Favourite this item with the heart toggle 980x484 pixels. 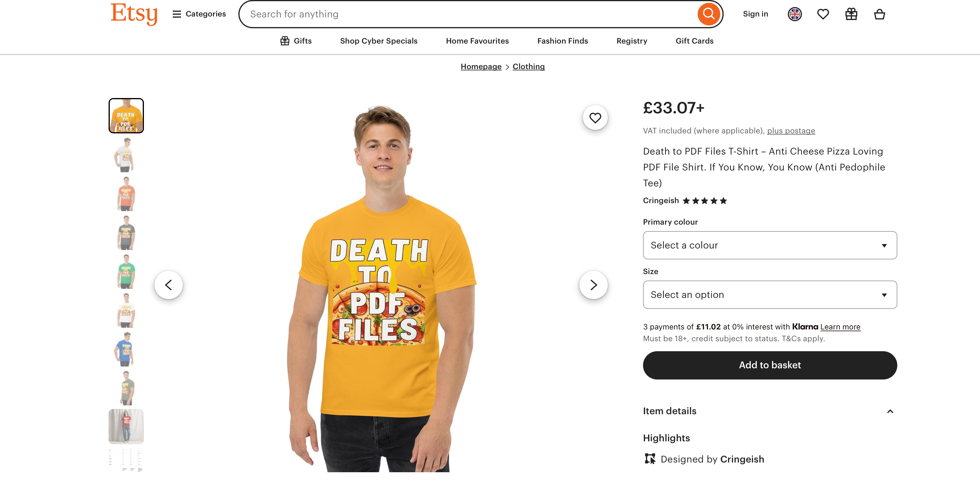595,117
